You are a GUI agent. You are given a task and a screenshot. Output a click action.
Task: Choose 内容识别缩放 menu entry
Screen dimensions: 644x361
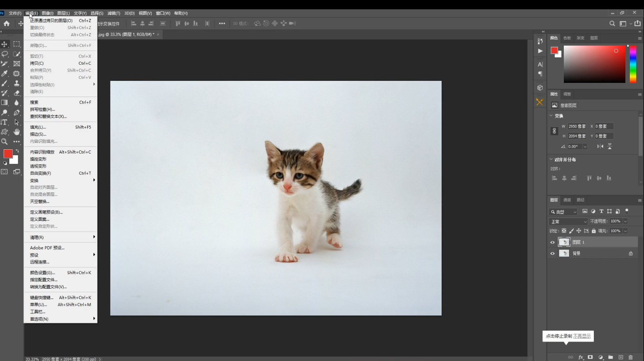click(61, 152)
